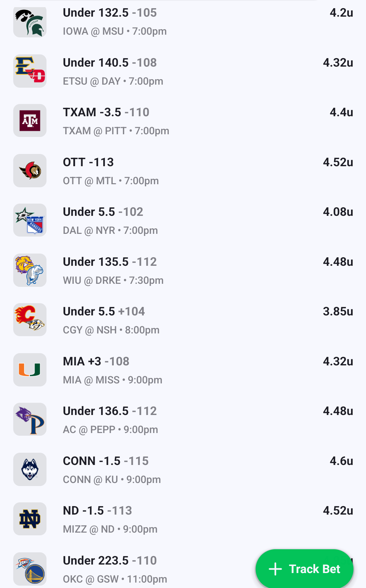Tap the WIU vs Drake bulldog logos
This screenshot has height=588, width=366.
(30, 270)
